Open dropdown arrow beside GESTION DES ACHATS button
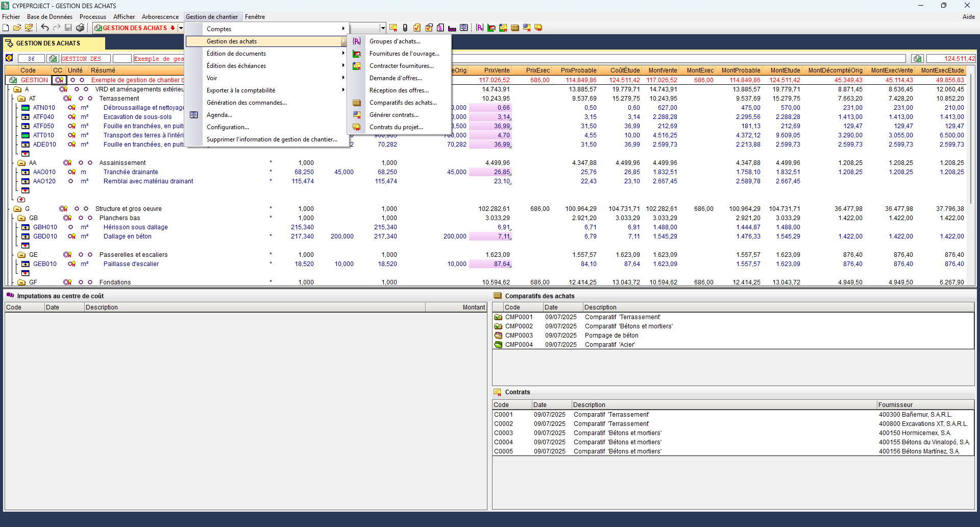Image resolution: width=980 pixels, height=527 pixels. point(181,28)
